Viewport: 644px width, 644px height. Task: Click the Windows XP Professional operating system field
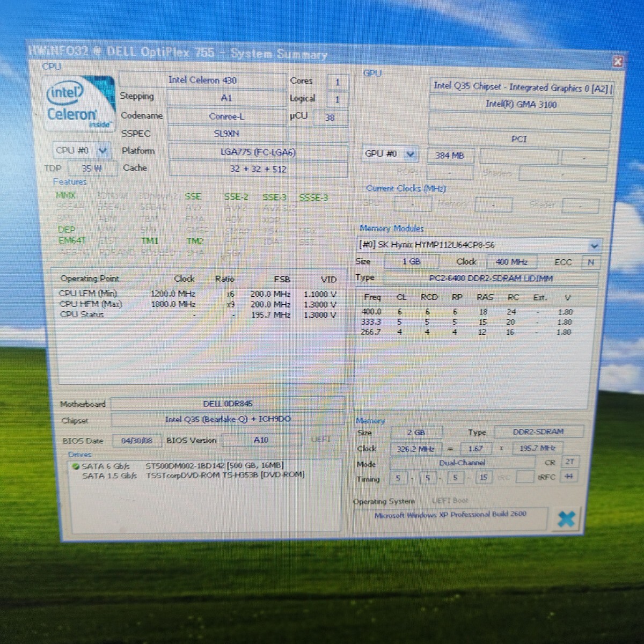tap(450, 515)
